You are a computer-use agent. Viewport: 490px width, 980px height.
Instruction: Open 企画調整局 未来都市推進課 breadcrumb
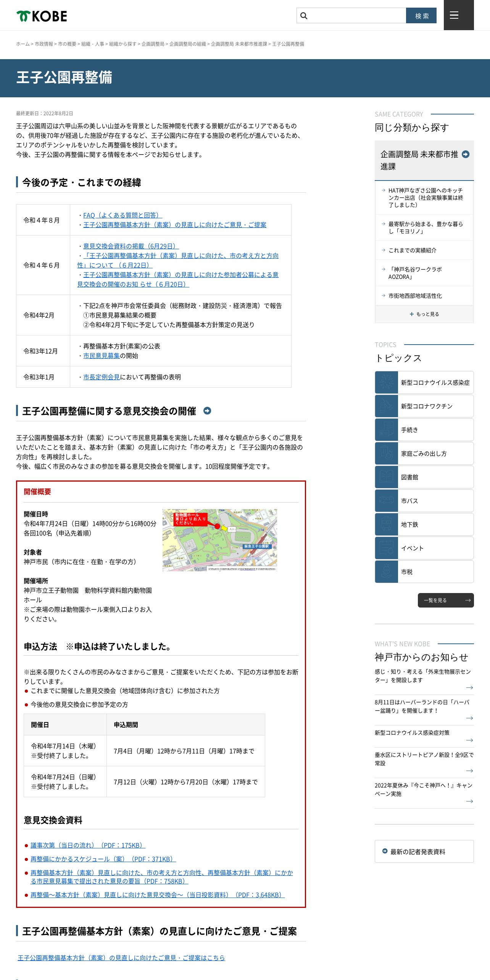239,44
